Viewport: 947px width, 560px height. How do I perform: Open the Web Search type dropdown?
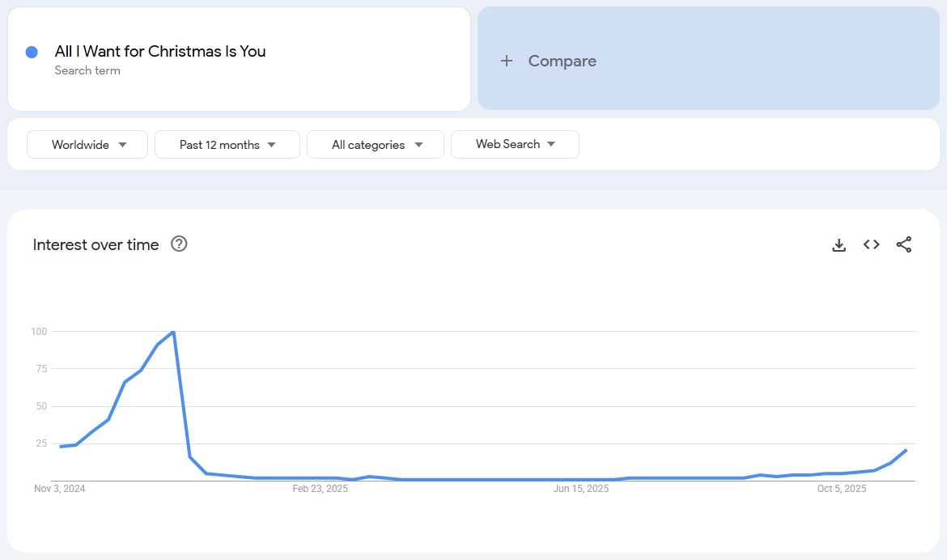pos(515,144)
